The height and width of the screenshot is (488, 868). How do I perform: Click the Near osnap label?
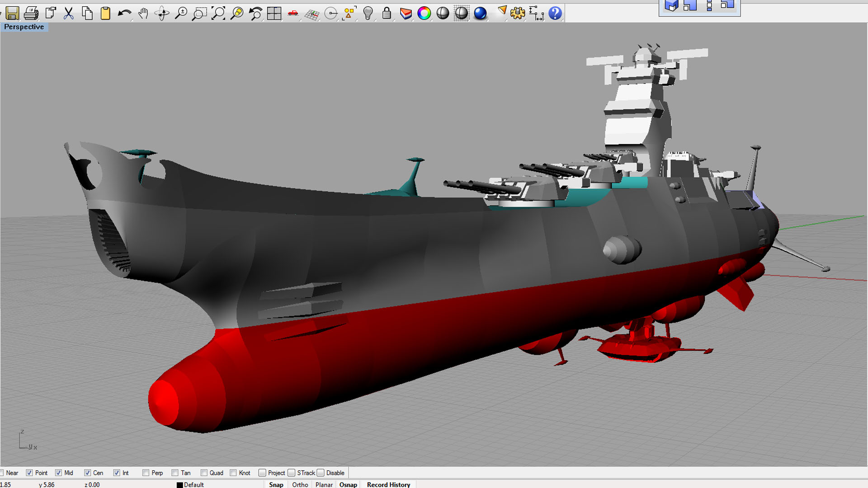pyautogui.click(x=12, y=473)
